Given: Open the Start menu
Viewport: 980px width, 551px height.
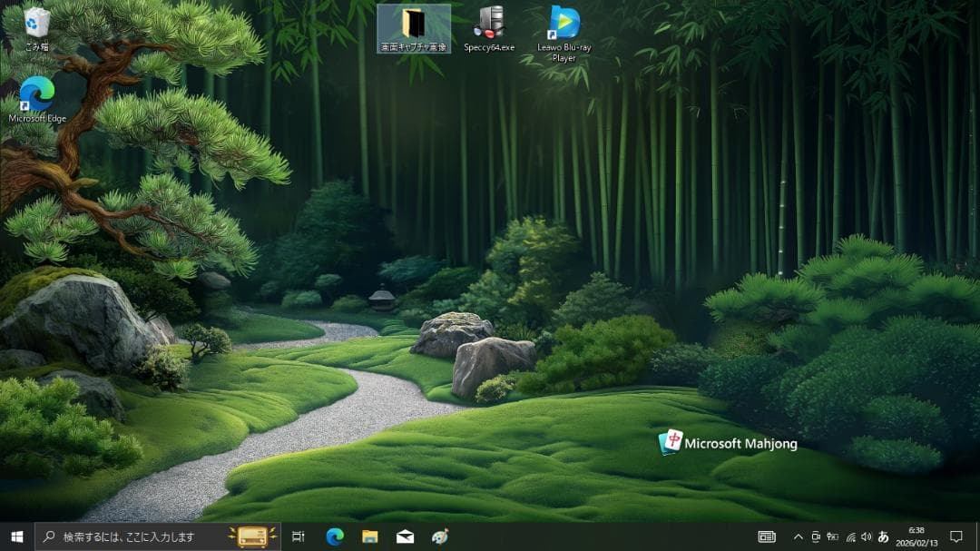Looking at the screenshot, I should click(14, 536).
